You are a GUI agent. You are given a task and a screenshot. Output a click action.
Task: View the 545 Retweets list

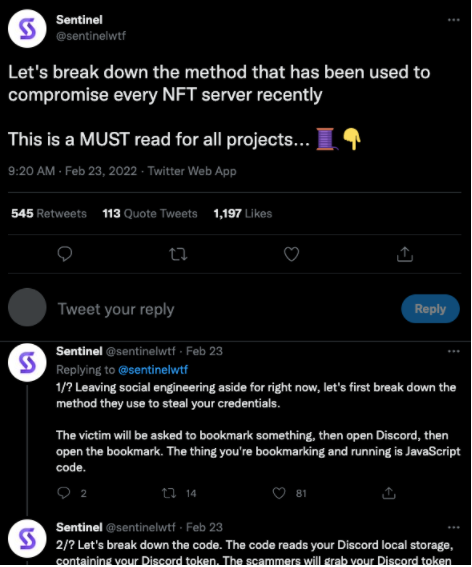[x=49, y=213]
